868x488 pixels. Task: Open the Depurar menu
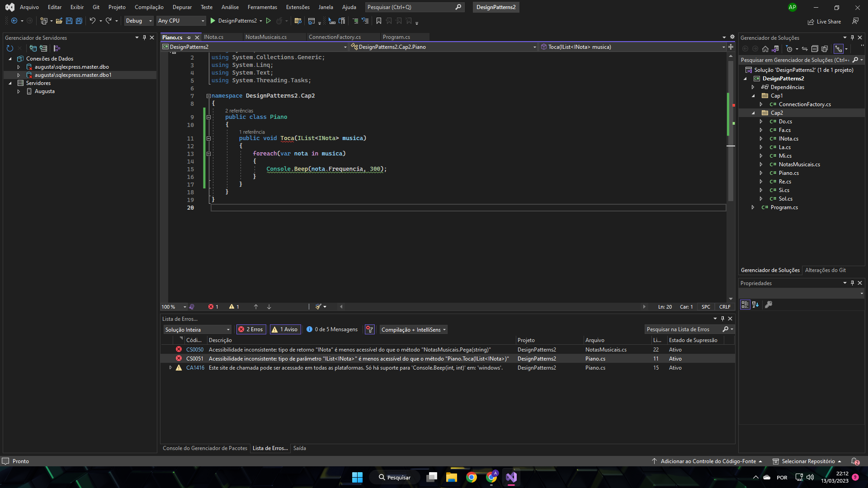point(182,7)
